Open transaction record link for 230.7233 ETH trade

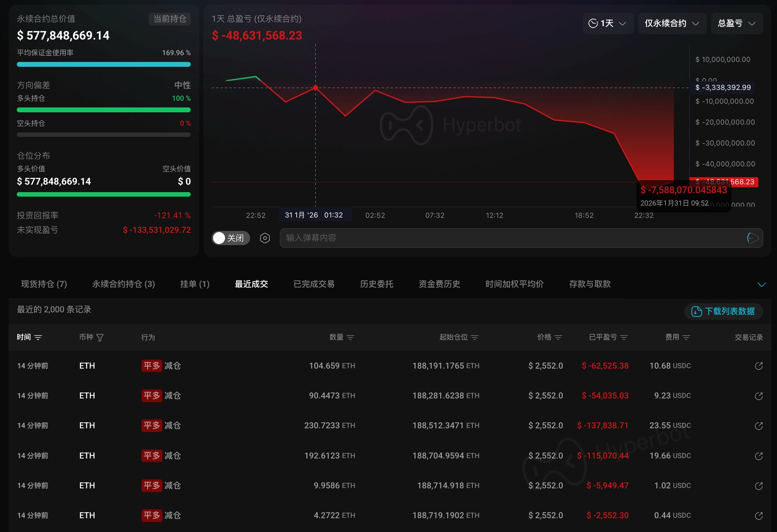coord(758,426)
